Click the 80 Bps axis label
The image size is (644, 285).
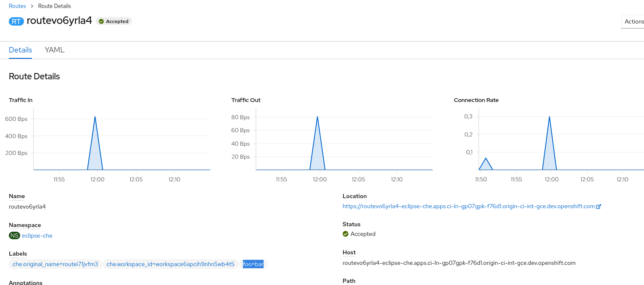pos(240,117)
